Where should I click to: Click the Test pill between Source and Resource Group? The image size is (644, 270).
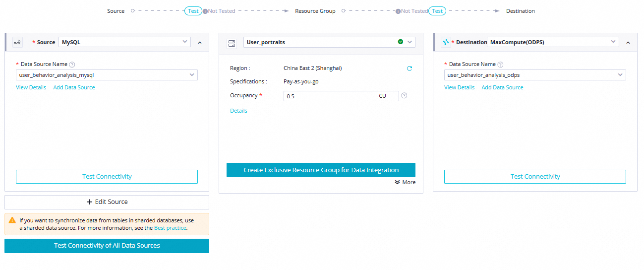193,11
